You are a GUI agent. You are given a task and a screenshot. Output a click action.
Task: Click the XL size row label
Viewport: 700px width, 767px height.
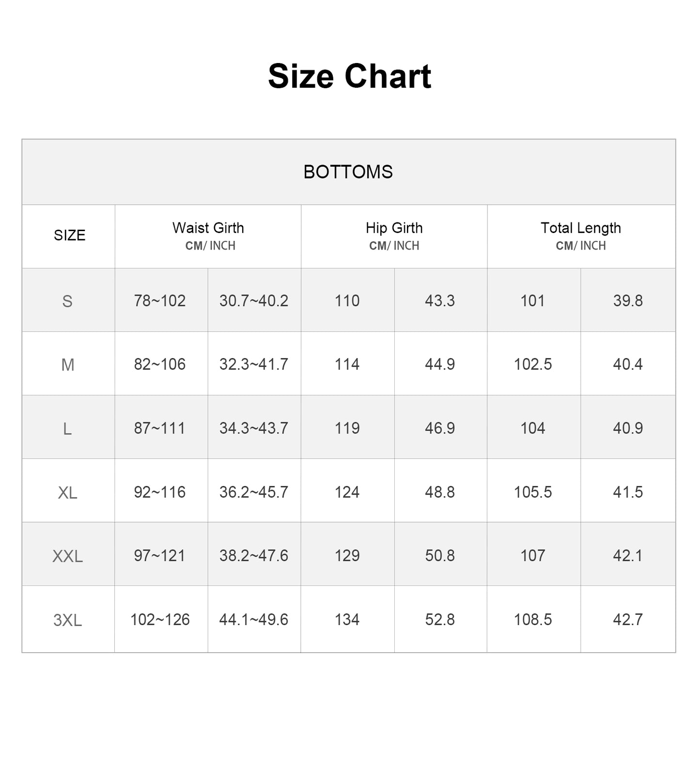click(67, 493)
